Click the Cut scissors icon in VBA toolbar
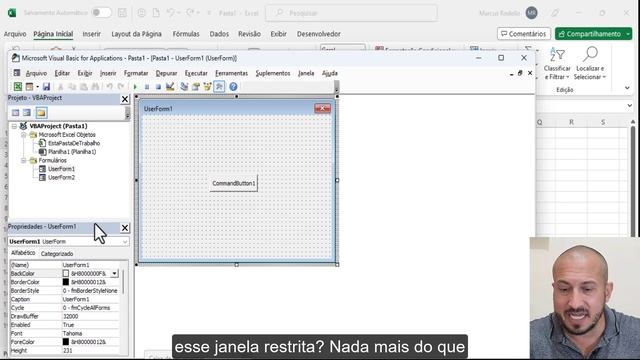The image size is (640, 360). point(60,87)
